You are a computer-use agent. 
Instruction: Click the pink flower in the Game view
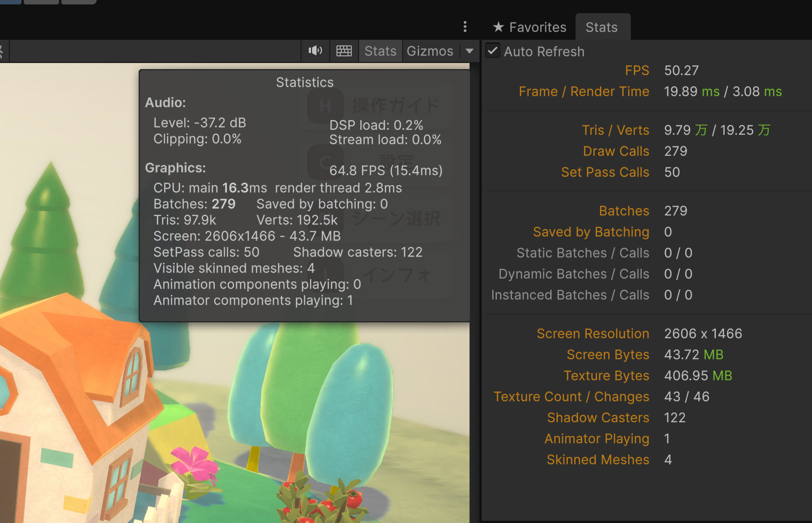coord(193,463)
